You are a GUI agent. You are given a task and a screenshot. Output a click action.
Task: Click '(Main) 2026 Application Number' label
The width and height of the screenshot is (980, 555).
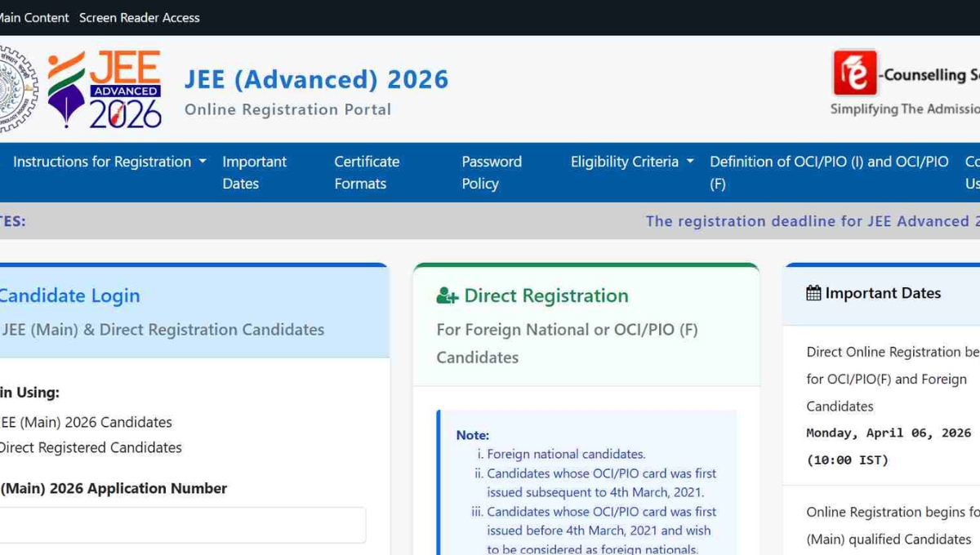(114, 488)
